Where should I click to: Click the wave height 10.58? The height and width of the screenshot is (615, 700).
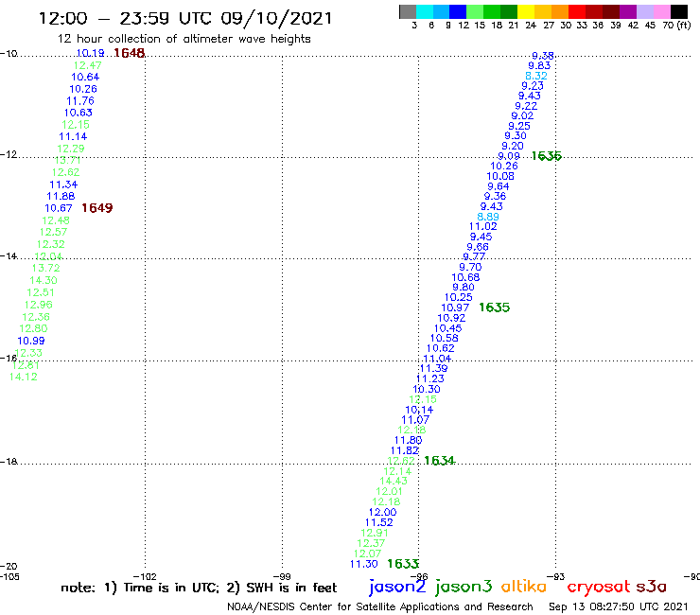tap(445, 338)
